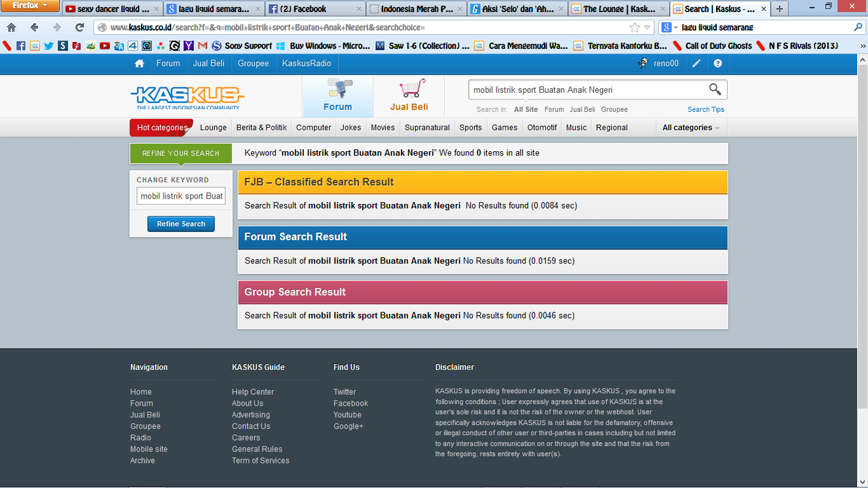Viewport: 868px width, 488px height.
Task: Open the Google search engine selector
Action: tap(669, 28)
